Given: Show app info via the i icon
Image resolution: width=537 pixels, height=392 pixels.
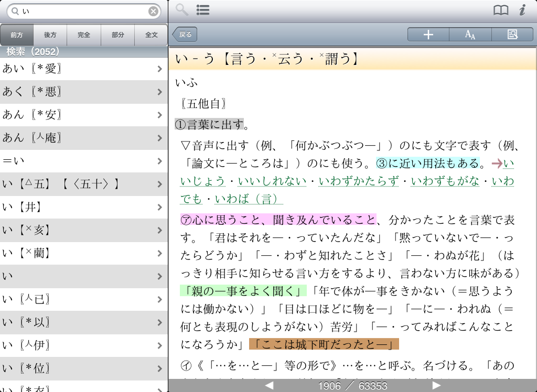Looking at the screenshot, I should point(522,10).
